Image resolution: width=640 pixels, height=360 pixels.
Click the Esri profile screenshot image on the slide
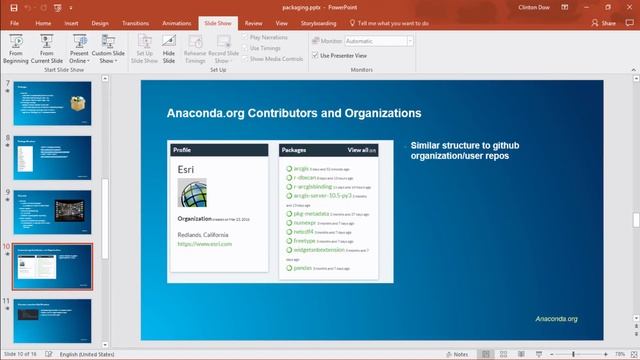tap(280, 211)
